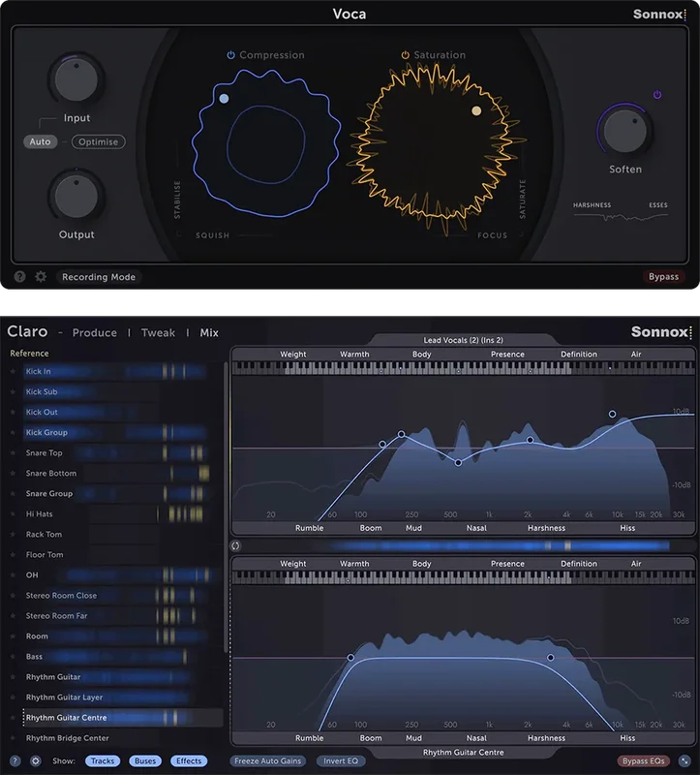Open Claro settings gear icon
The image size is (700, 775).
[36, 760]
